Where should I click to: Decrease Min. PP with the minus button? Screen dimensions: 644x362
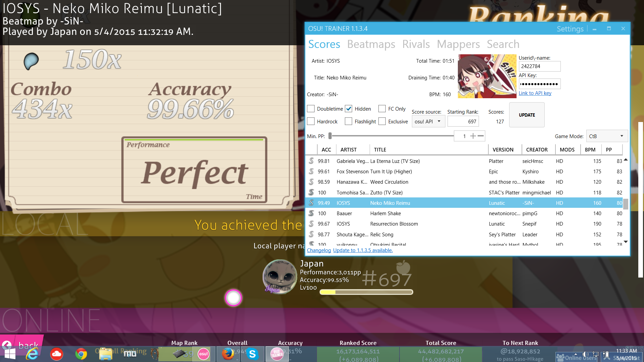tap(481, 136)
